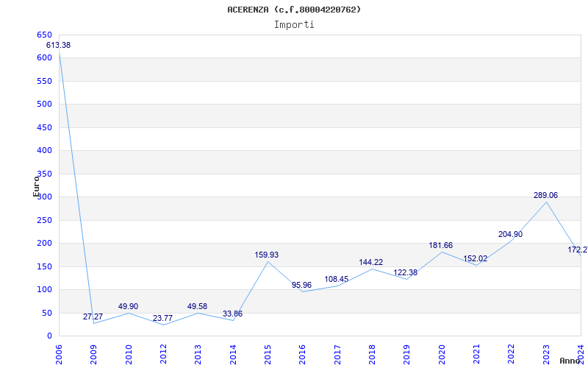Click the 23.77 data label
Image resolution: width=588 pixels, height=368 pixels.
[x=162, y=319]
